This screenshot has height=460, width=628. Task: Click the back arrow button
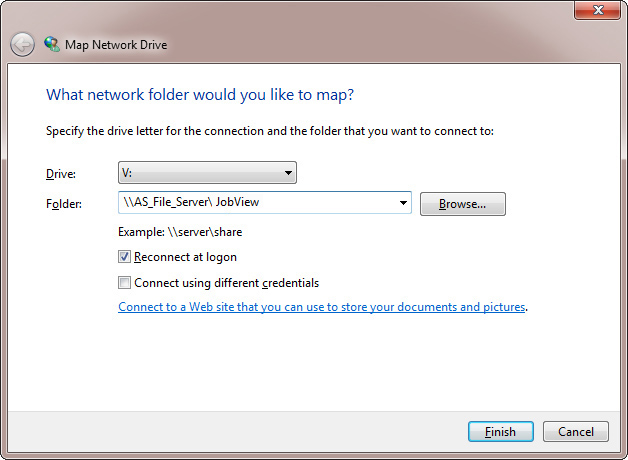(23, 44)
